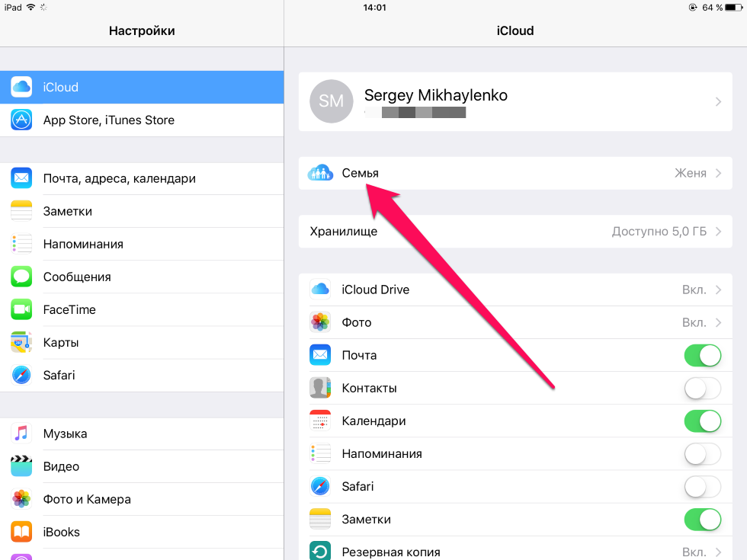Enable the Контакты toggle
747x560 pixels.
[702, 388]
